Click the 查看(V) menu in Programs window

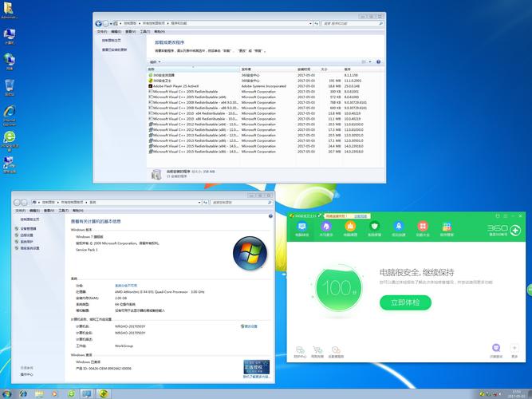130,32
